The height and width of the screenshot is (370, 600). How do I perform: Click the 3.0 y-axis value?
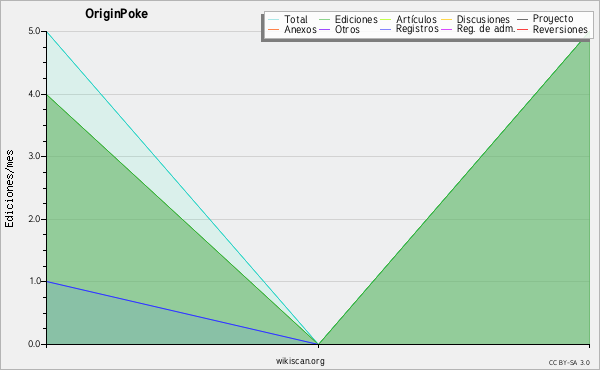point(34,156)
